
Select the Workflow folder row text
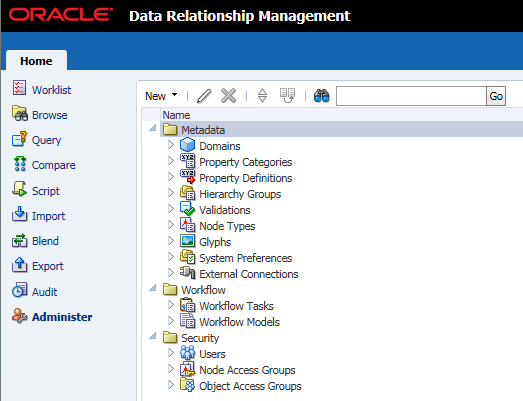[203, 290]
